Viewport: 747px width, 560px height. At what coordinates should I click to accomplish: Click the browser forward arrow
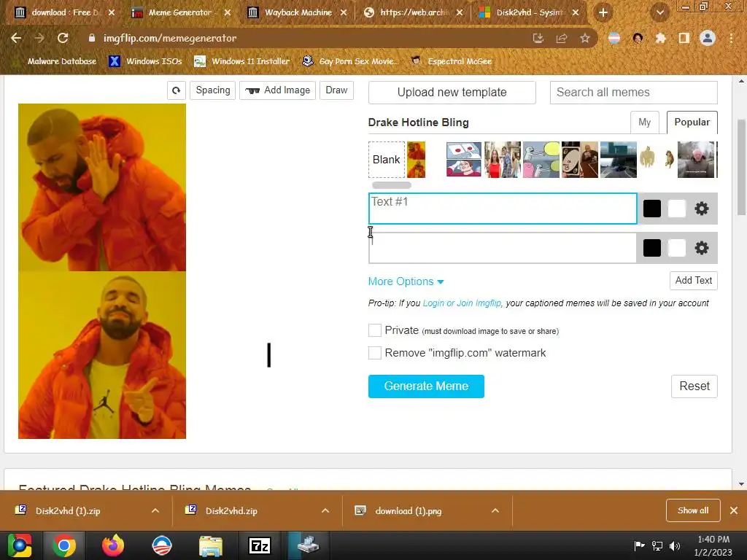[39, 38]
